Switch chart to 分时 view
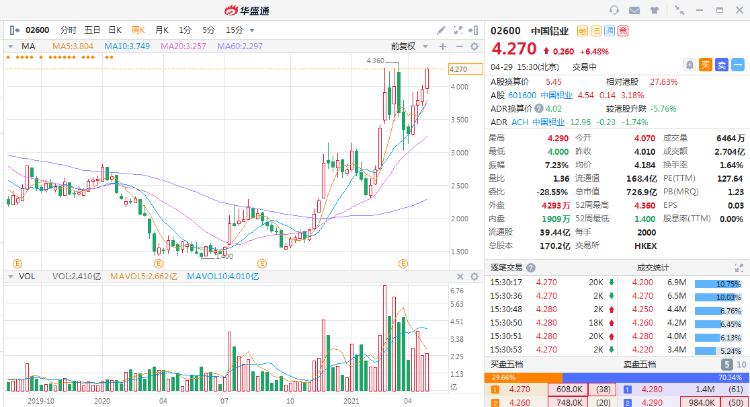 [68, 30]
